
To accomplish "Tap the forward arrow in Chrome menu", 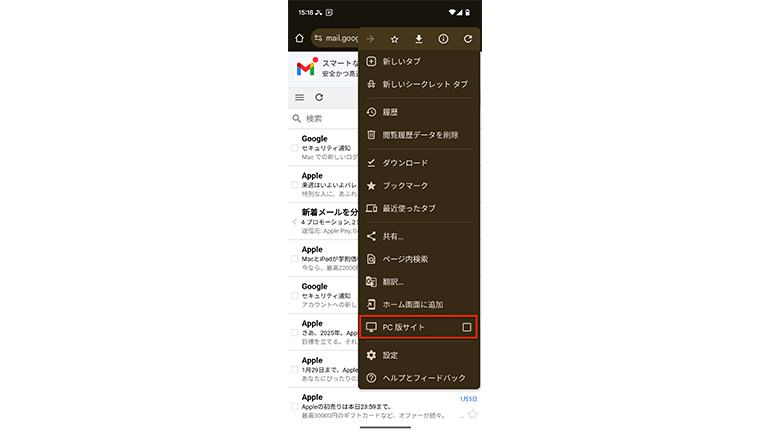I will coord(370,39).
